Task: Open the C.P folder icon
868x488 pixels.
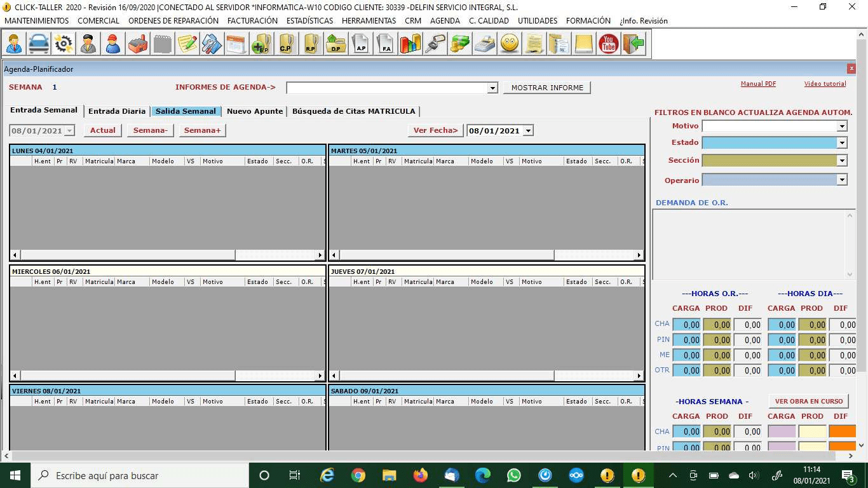Action: [286, 44]
